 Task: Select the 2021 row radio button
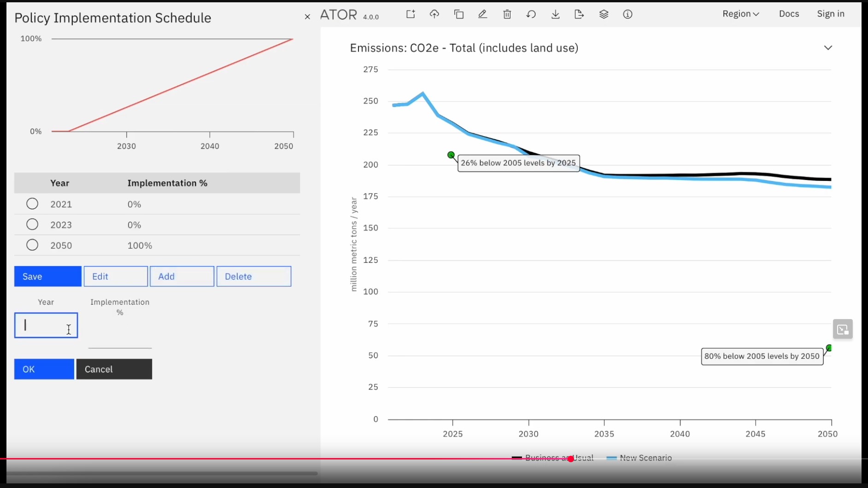[32, 203]
